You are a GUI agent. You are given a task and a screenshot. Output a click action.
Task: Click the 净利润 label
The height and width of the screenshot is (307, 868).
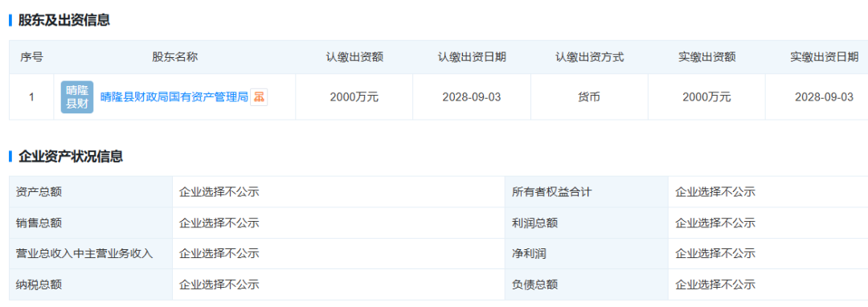tap(529, 254)
